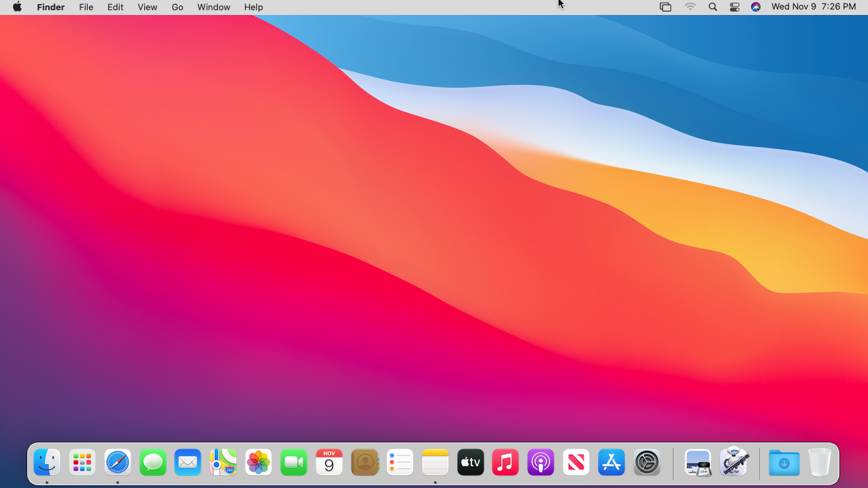868x488 pixels.
Task: Launch Preview from the Dock
Action: tap(698, 463)
